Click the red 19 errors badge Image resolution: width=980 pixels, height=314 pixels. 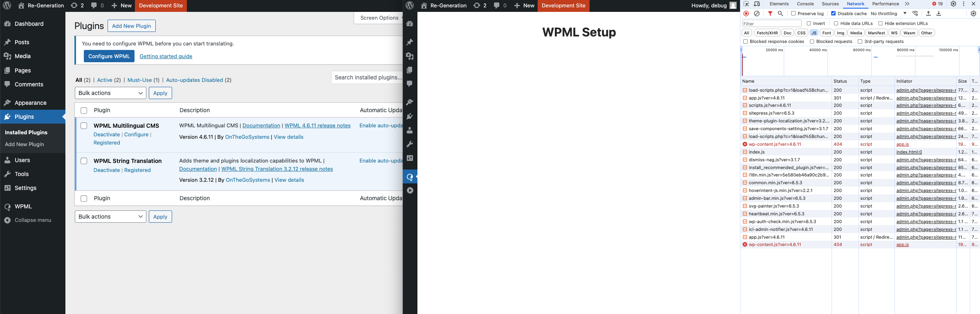coord(937,4)
